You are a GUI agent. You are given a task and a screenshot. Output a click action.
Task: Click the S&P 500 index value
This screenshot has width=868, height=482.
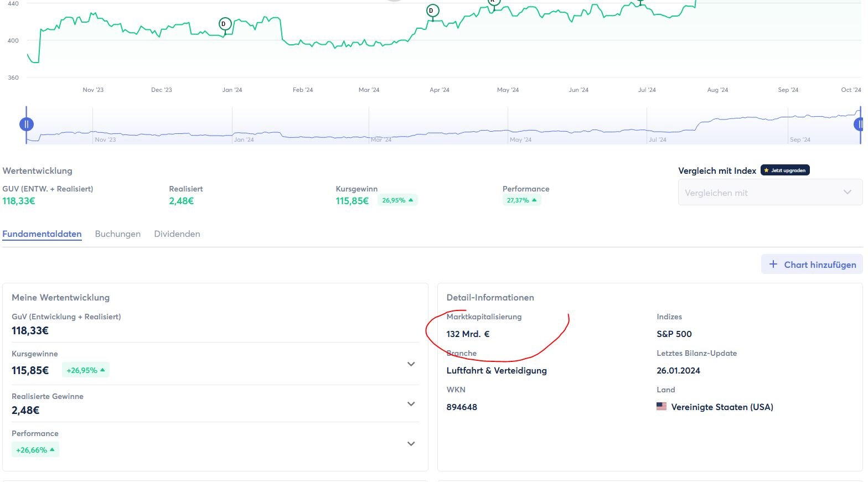coord(674,334)
